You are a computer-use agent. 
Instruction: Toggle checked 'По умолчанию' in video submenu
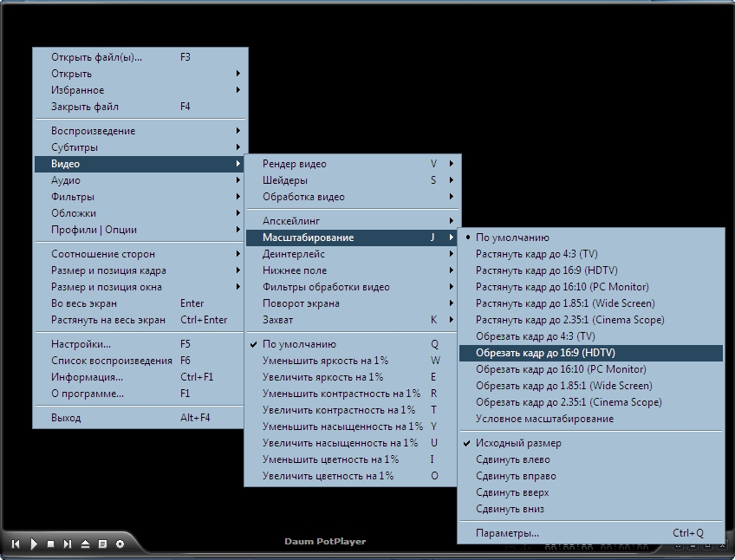click(299, 344)
